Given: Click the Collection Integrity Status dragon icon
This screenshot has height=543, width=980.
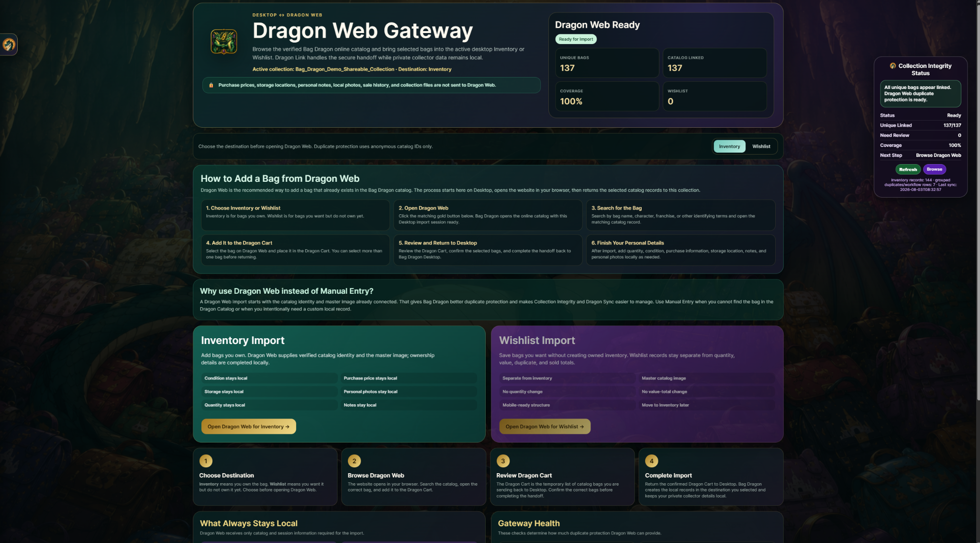Looking at the screenshot, I should click(x=892, y=66).
